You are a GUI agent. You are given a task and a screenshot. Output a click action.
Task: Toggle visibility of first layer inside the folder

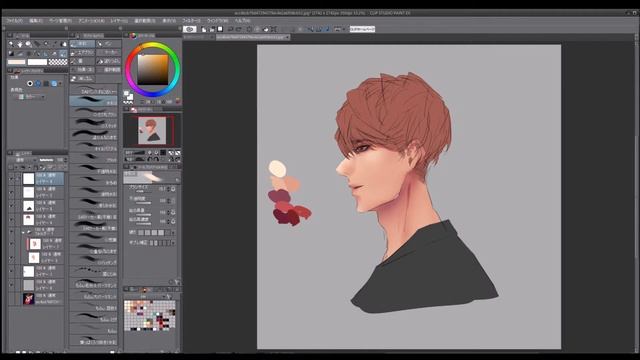click(x=11, y=244)
